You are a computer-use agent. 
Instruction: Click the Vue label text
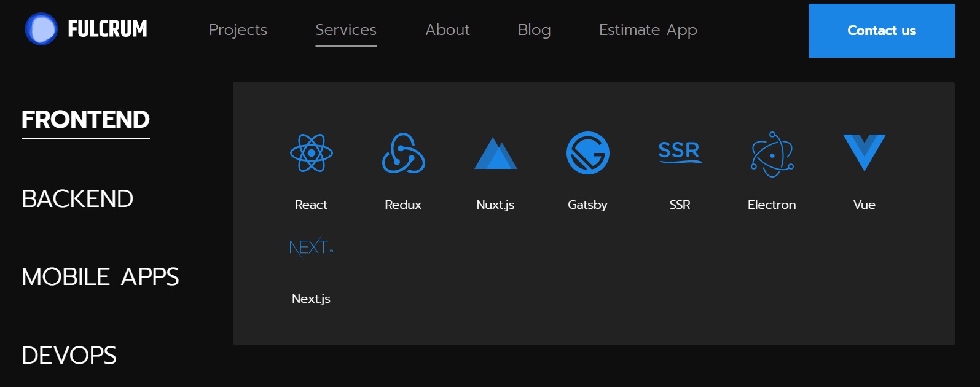864,205
